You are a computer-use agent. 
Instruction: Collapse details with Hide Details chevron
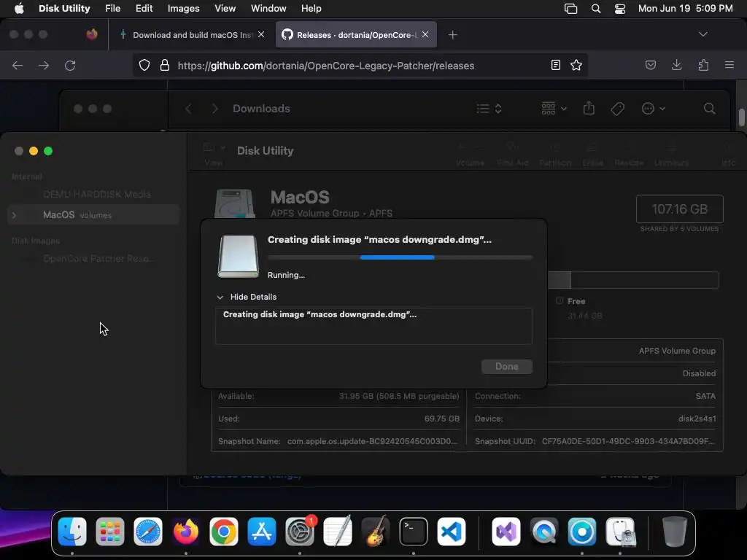220,297
